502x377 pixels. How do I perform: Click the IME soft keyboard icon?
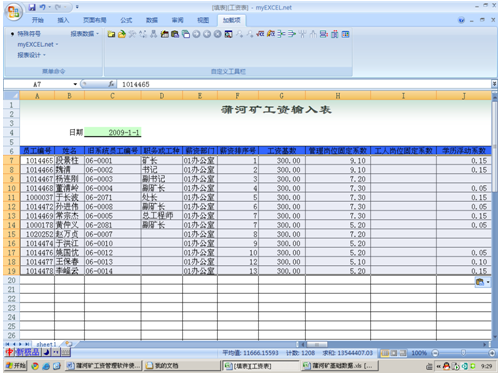tap(66, 352)
